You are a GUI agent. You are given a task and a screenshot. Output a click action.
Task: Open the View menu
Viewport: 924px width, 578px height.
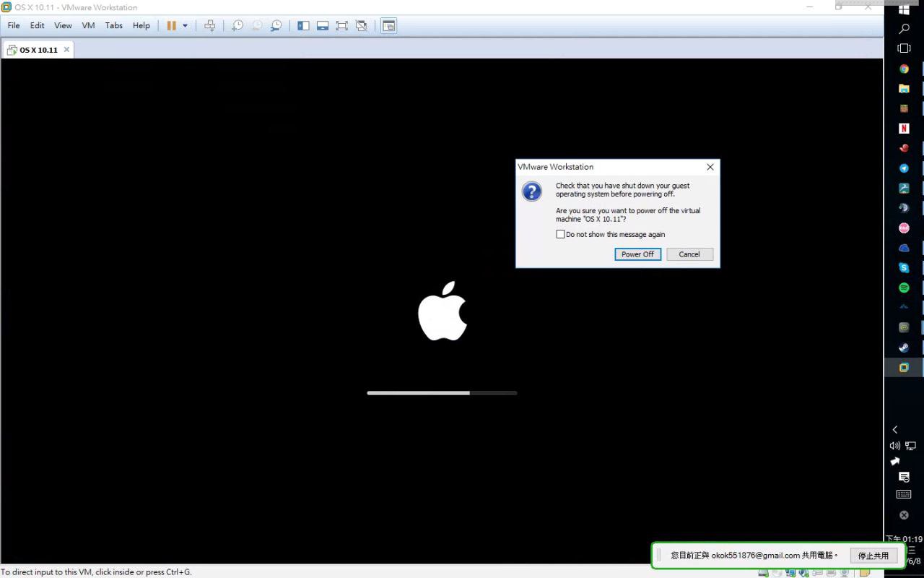pos(63,25)
